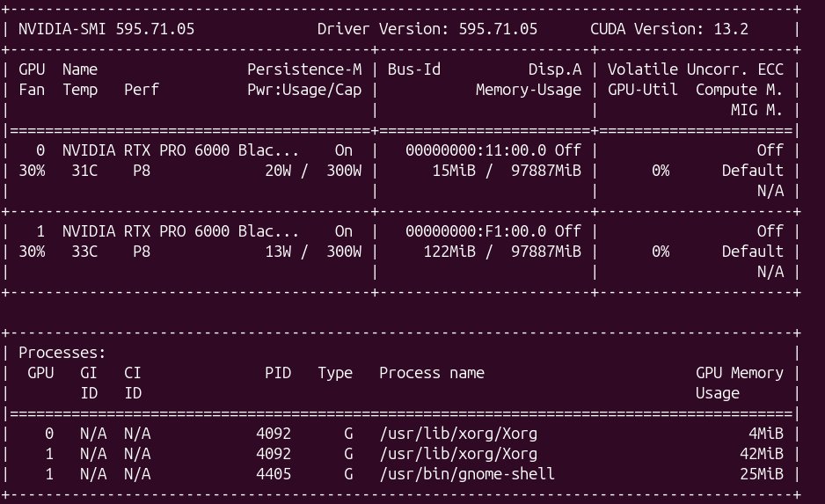Screen dimensions: 825x504
Task: Click the 'PID' column header
Action: point(278,373)
